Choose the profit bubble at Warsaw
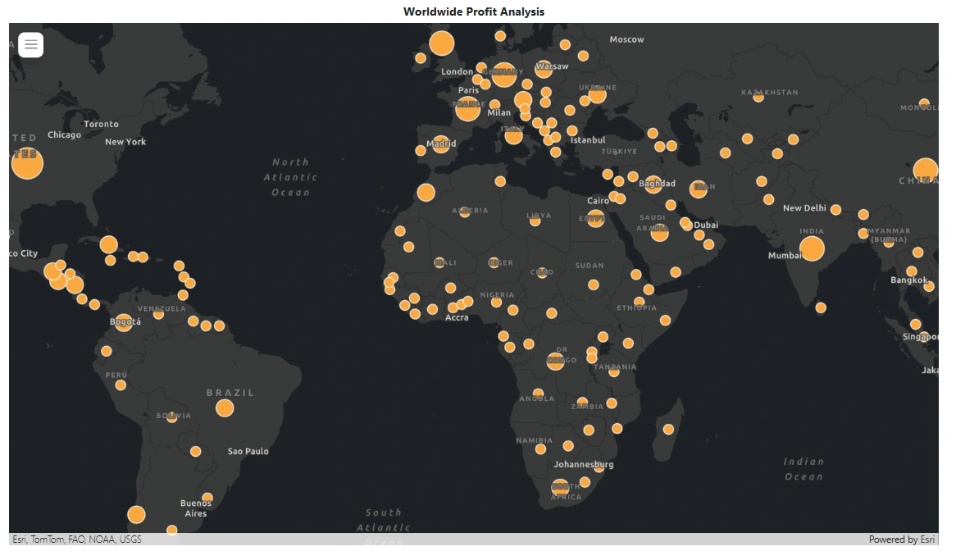The height and width of the screenshot is (560, 956). pyautogui.click(x=544, y=68)
